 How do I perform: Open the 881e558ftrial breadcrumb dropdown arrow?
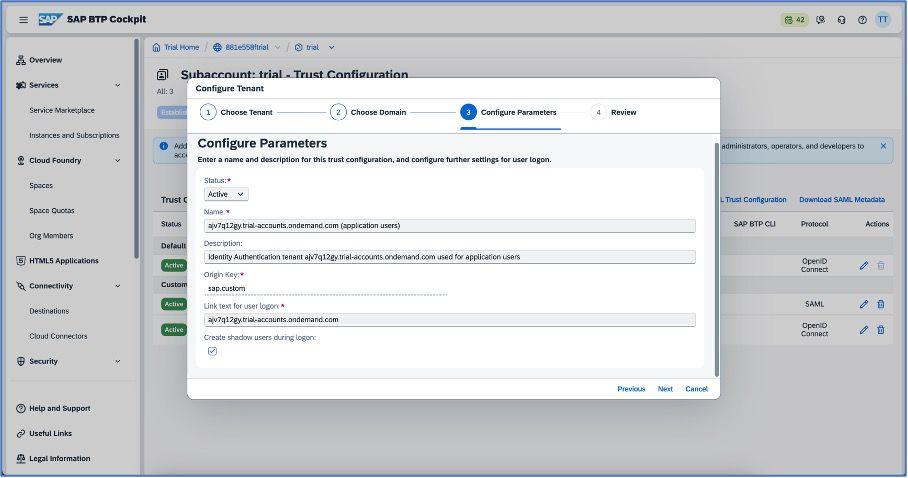tap(277, 48)
